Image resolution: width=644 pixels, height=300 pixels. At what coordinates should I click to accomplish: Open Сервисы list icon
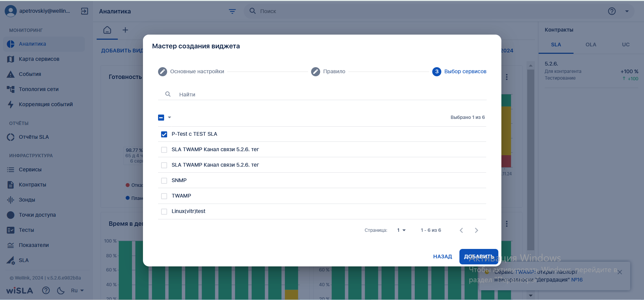(x=11, y=170)
